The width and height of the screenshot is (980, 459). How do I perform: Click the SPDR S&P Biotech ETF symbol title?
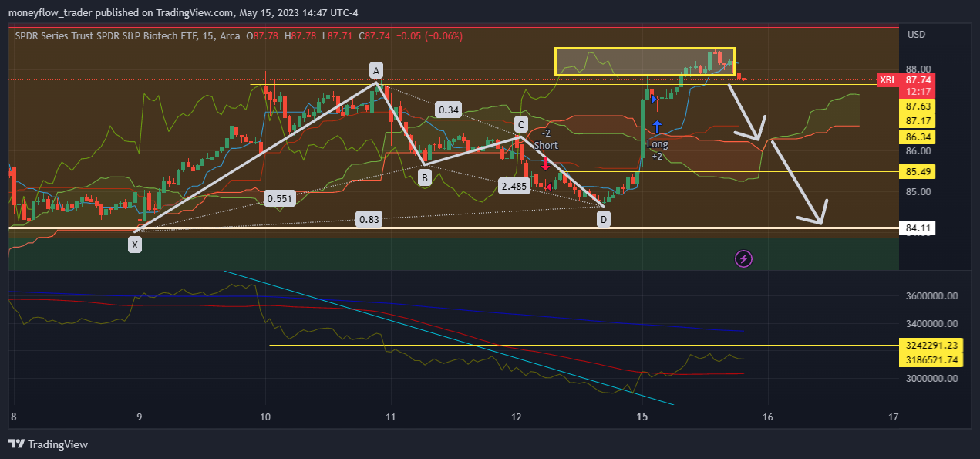coord(105,35)
